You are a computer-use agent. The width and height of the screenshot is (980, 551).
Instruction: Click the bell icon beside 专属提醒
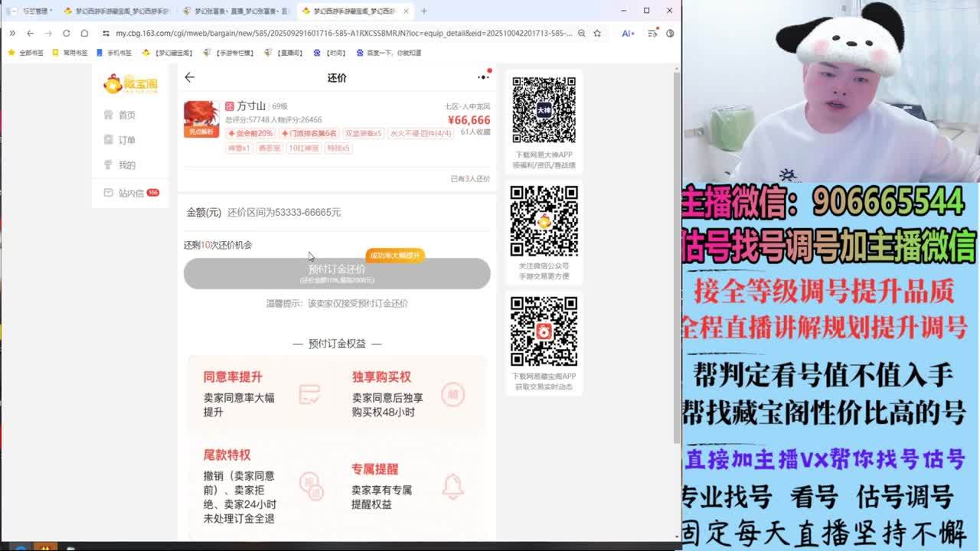pyautogui.click(x=453, y=486)
